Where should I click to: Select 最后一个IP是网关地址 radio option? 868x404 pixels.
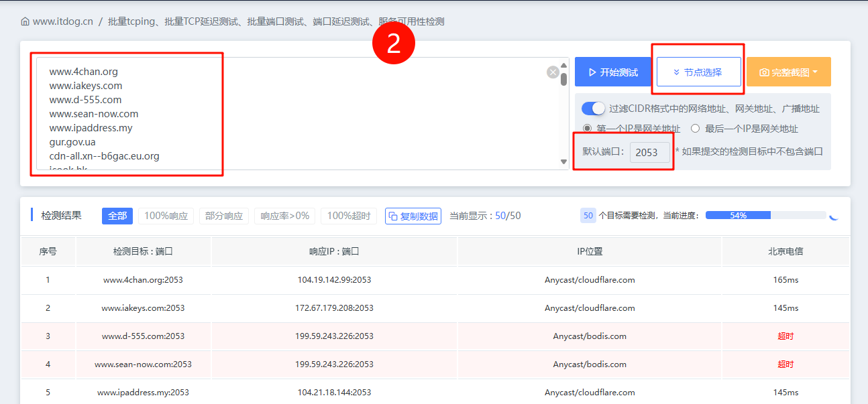[696, 129]
